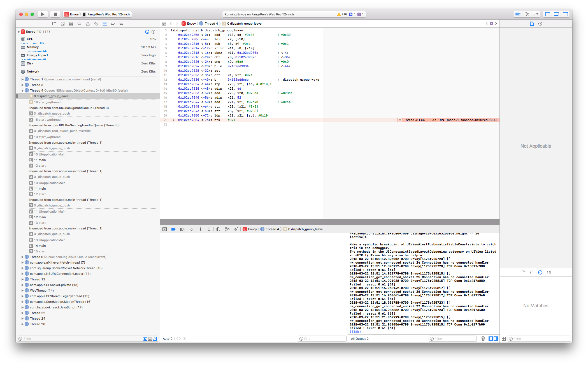
Task: Collapse Thread 4 NSManagedObjectContext queue
Action: [23, 90]
